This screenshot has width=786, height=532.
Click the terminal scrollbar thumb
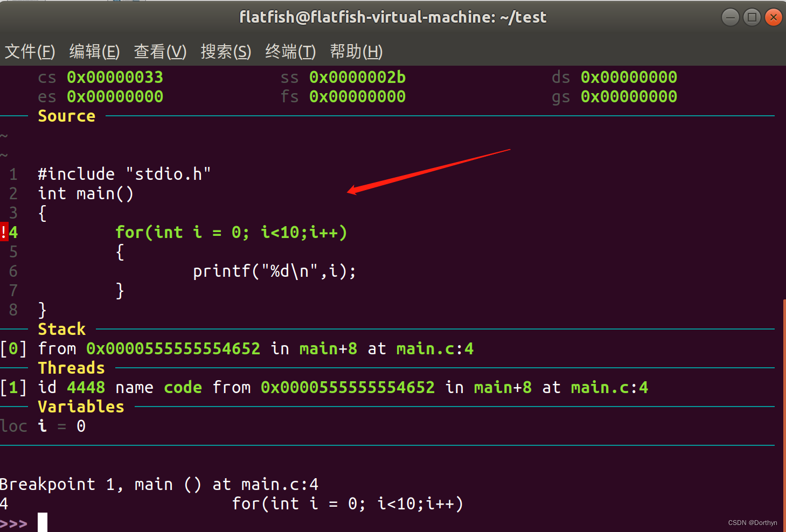(784, 415)
